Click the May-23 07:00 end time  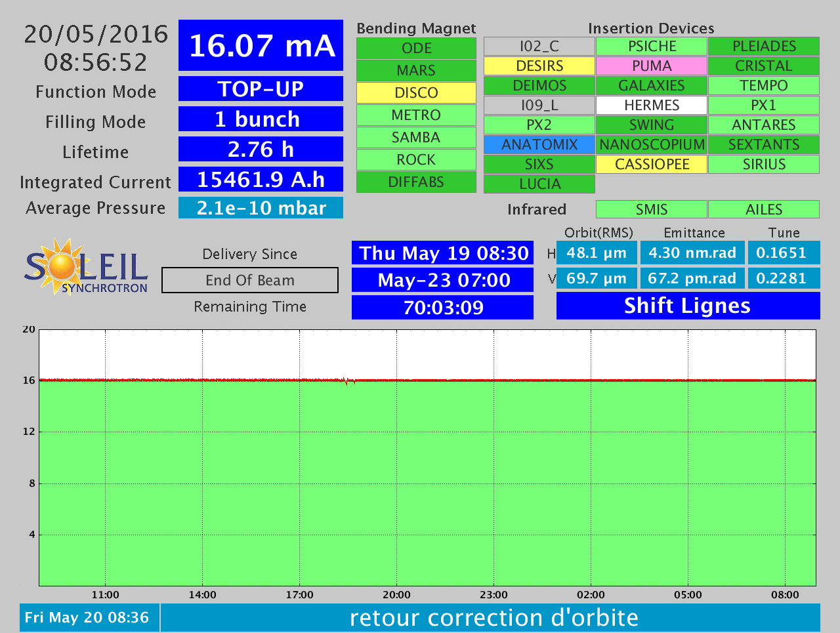[x=443, y=280]
